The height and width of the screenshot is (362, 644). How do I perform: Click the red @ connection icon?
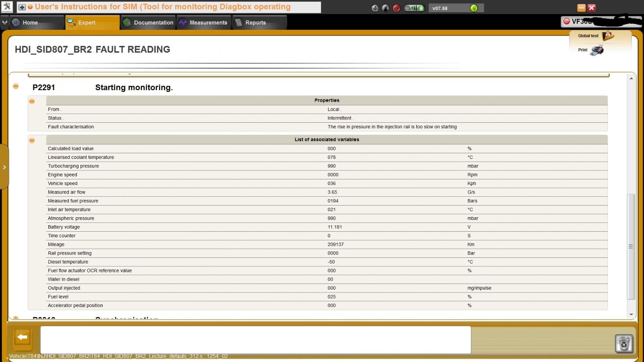click(396, 8)
